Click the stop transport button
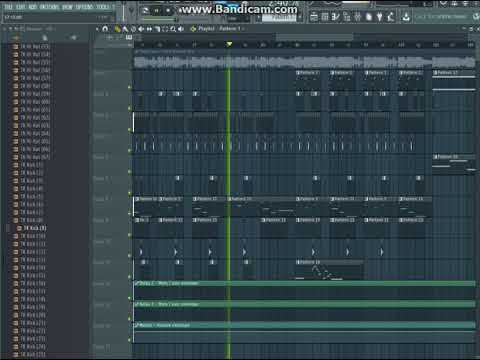 (168, 10)
